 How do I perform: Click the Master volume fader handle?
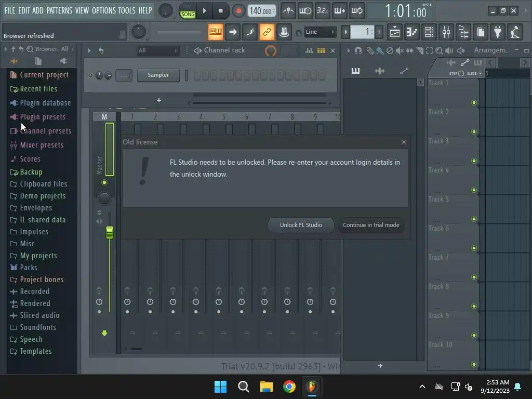[109, 232]
